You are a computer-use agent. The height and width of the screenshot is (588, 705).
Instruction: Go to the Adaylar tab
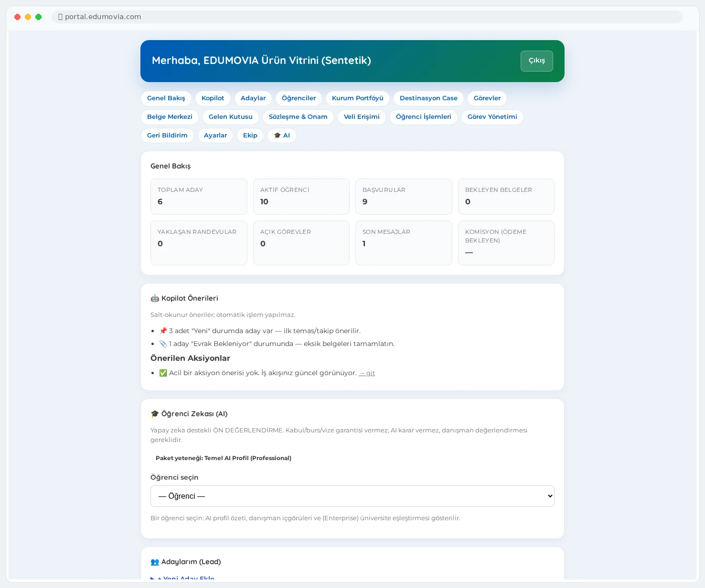point(253,98)
